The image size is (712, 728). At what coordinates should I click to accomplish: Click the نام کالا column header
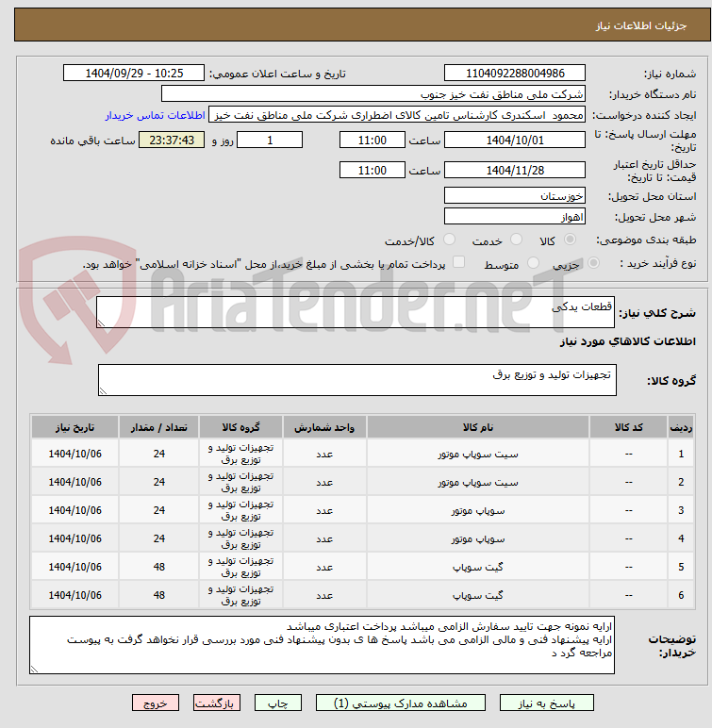point(478,427)
